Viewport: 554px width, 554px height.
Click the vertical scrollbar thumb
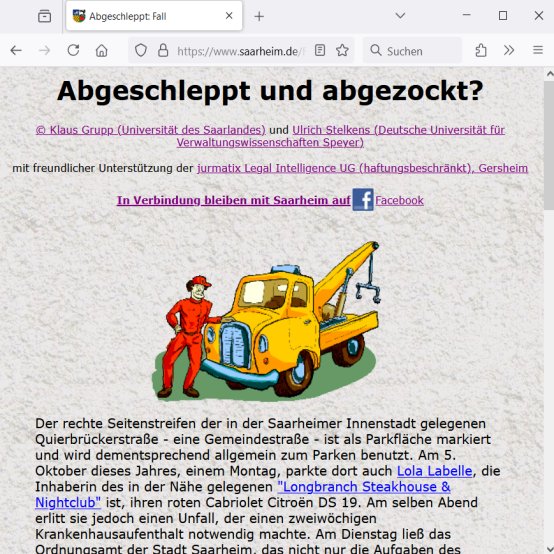click(549, 145)
